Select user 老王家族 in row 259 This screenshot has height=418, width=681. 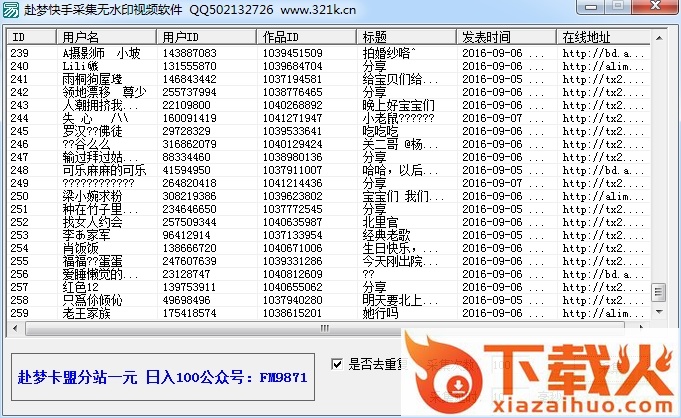[86, 314]
